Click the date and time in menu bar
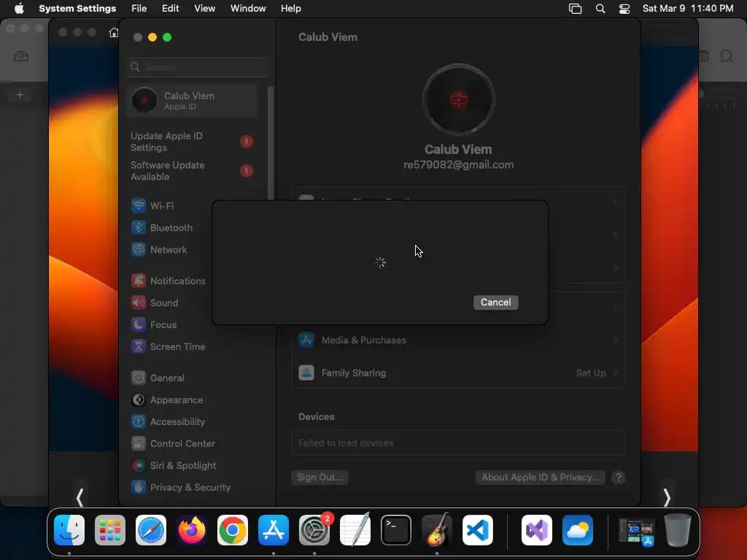Screen dimensions: 747x560 point(688,8)
